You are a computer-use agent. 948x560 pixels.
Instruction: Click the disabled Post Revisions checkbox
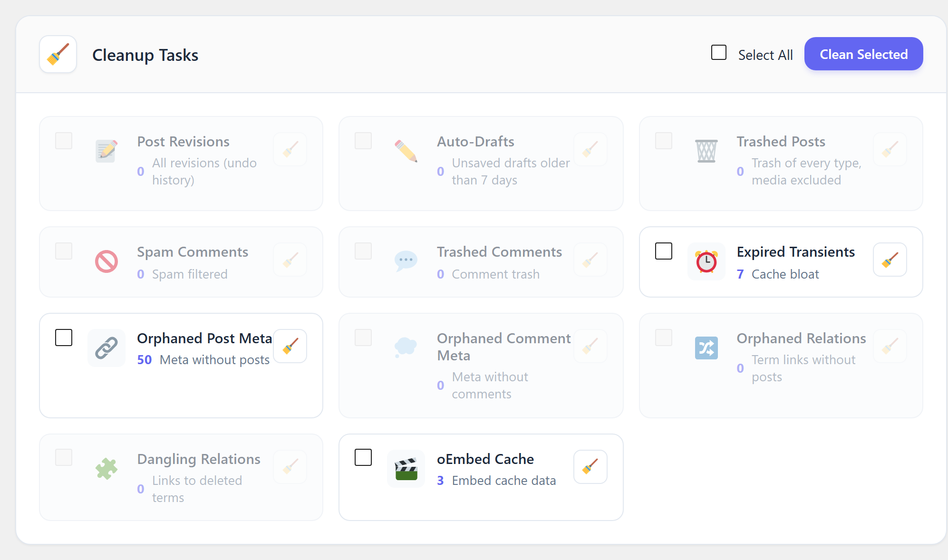tap(64, 141)
